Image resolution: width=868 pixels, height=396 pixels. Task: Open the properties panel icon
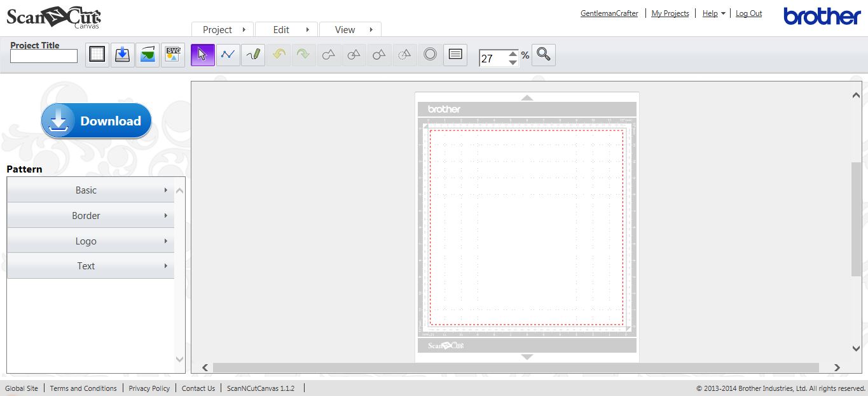coord(455,55)
